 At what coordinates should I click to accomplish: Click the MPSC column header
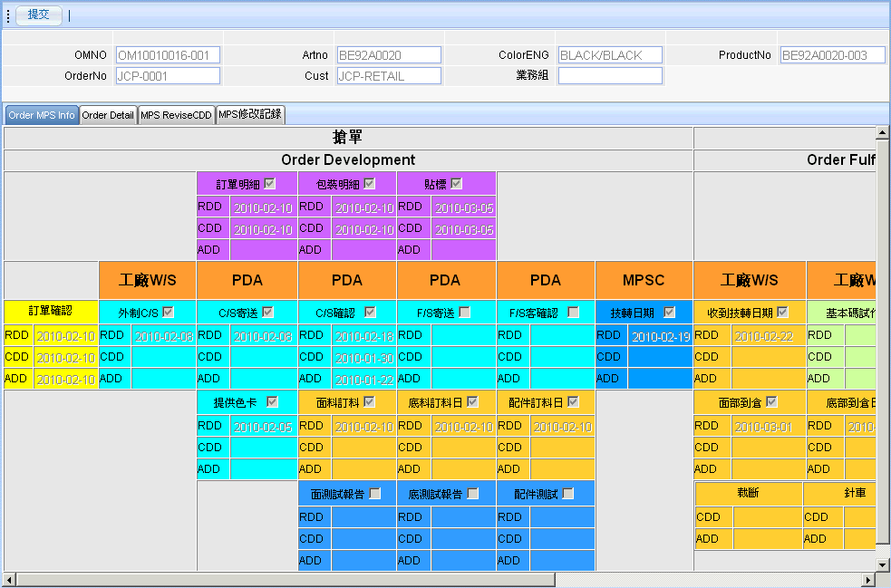pos(644,280)
